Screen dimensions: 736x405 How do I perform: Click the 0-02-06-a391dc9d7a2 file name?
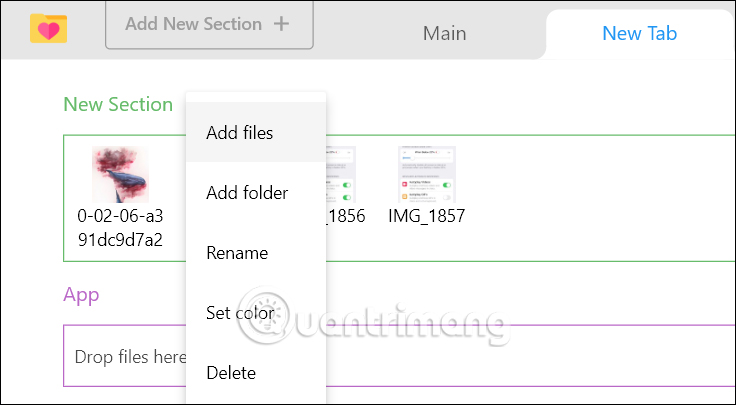[120, 228]
